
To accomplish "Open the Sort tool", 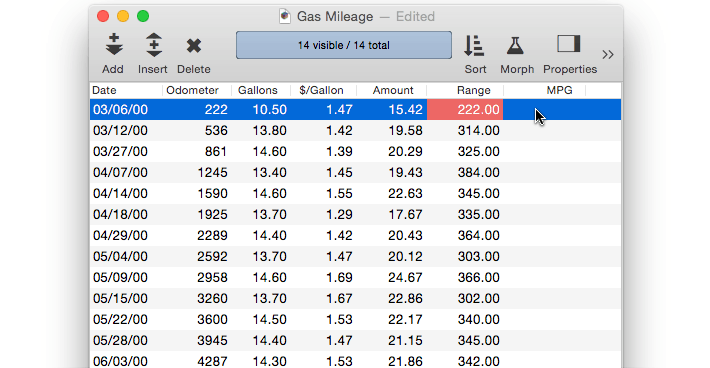I will [474, 46].
